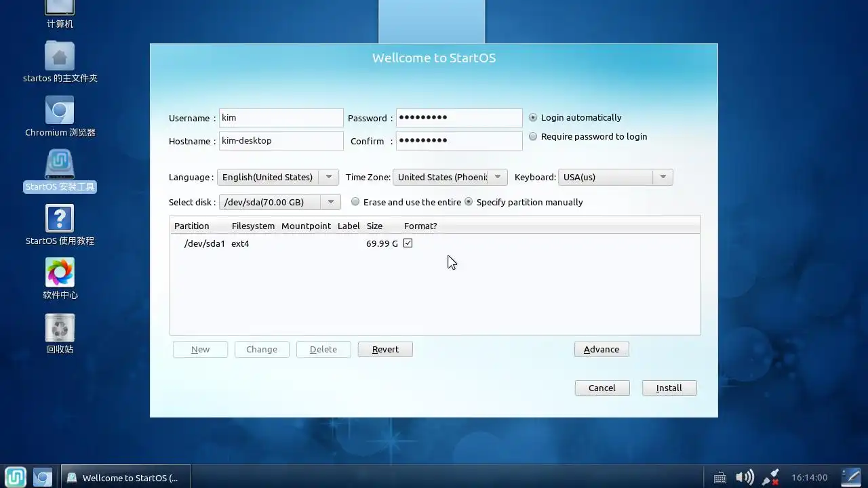Click the show desktop icon beside the clock
The image size is (868, 488).
pyautogui.click(x=851, y=477)
